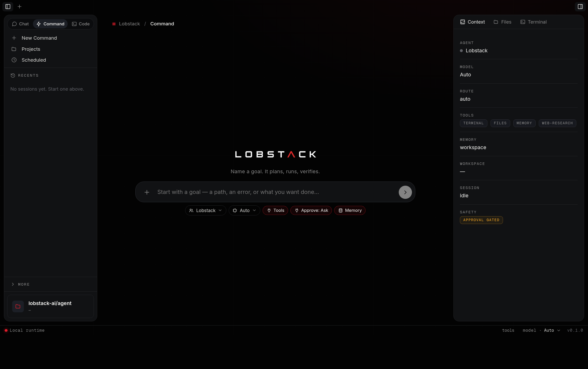Open the Auto model dropdown below input
The width and height of the screenshot is (588, 369).
[x=244, y=210]
